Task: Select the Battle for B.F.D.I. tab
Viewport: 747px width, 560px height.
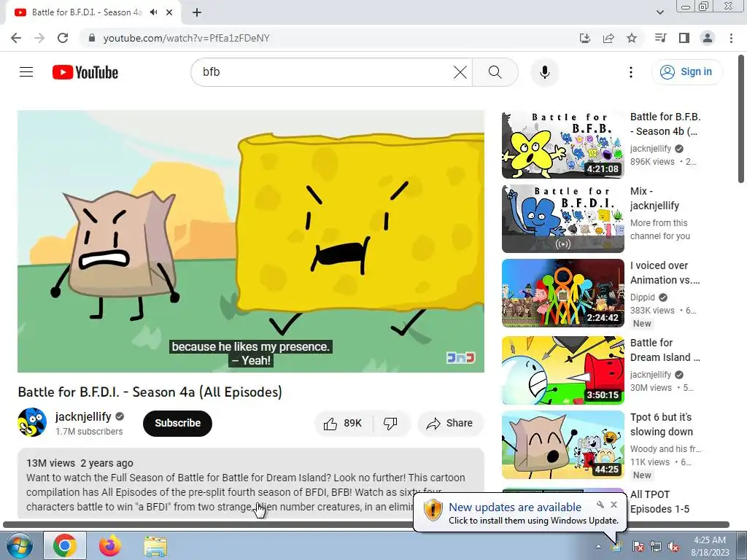Action: [x=87, y=12]
